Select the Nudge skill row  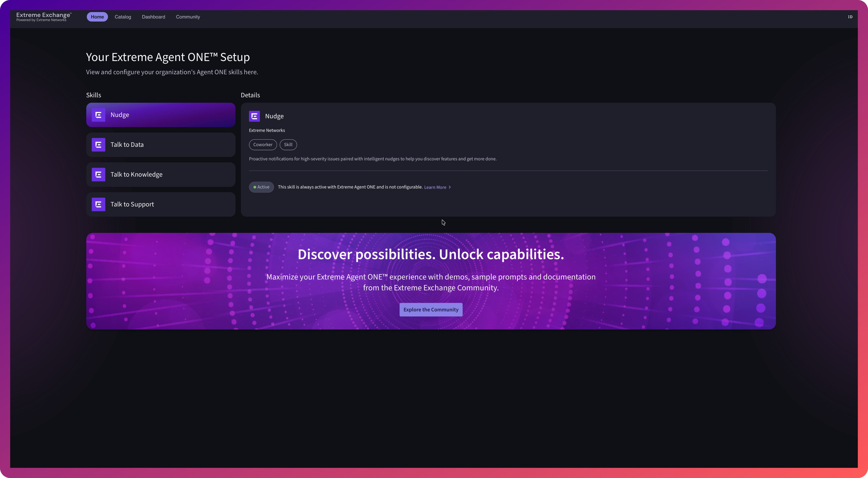pos(161,115)
